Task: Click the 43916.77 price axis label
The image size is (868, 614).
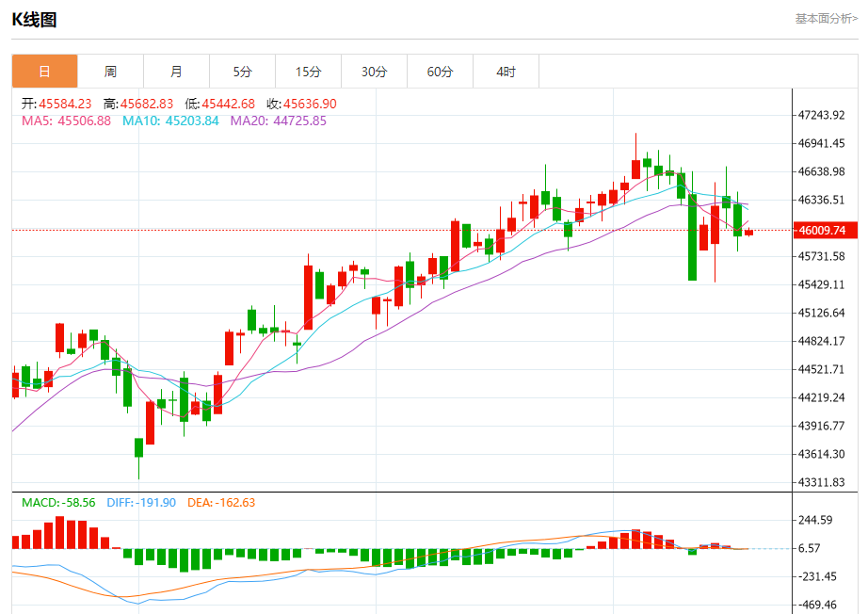Action: [x=822, y=426]
